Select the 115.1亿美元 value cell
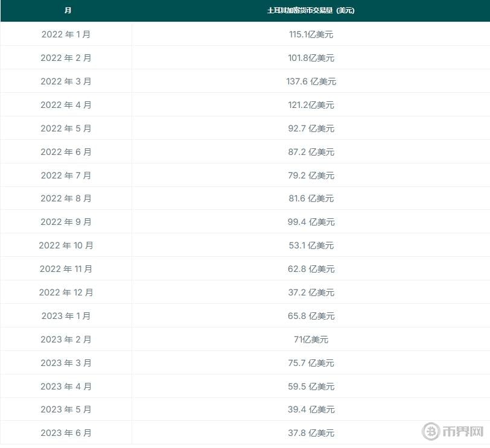 [x=311, y=34]
